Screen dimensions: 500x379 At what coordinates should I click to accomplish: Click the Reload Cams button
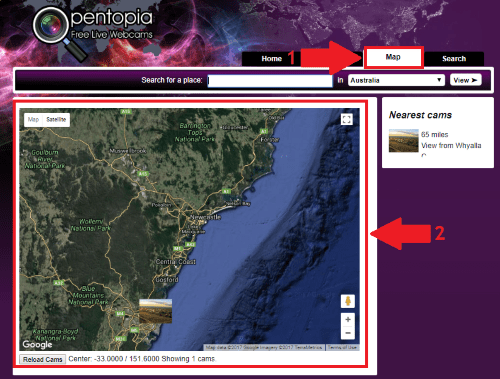(x=43, y=359)
